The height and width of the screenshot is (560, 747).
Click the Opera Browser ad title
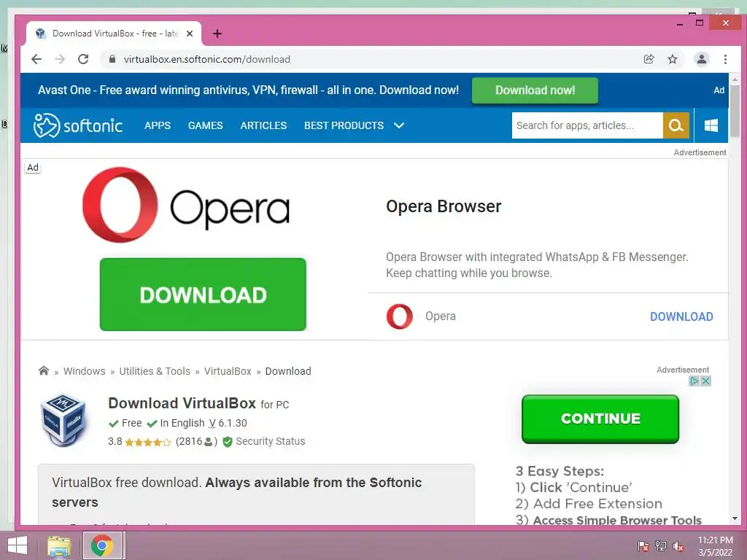444,206
